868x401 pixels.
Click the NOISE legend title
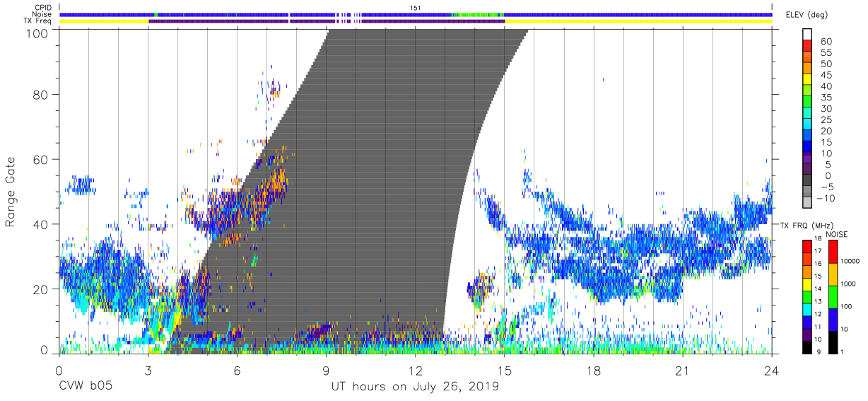[x=835, y=234]
